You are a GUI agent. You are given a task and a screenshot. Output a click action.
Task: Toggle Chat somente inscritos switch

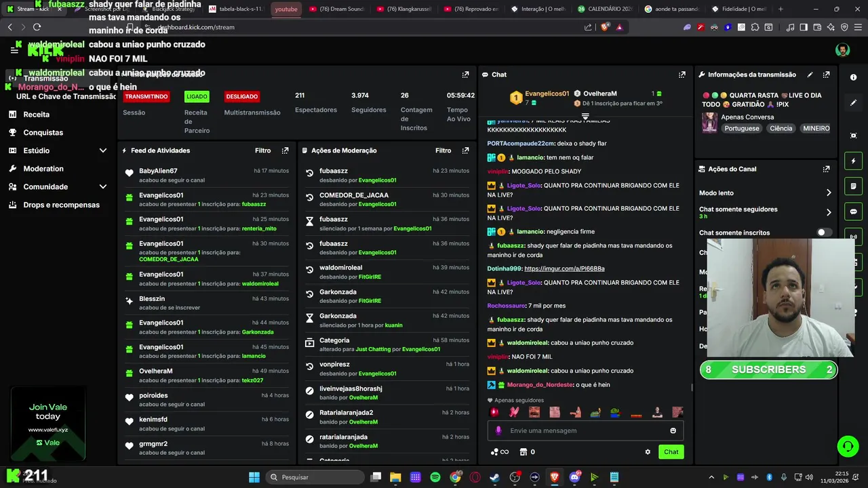pyautogui.click(x=824, y=232)
